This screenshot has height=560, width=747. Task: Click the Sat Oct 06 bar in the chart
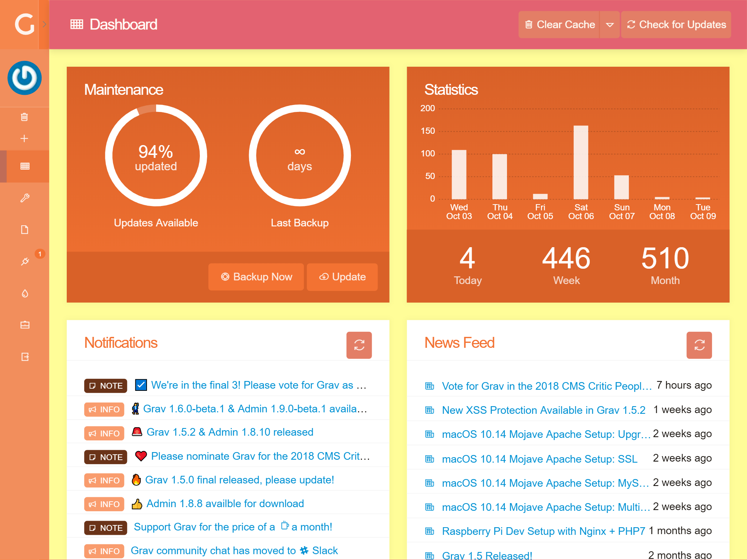point(581,162)
